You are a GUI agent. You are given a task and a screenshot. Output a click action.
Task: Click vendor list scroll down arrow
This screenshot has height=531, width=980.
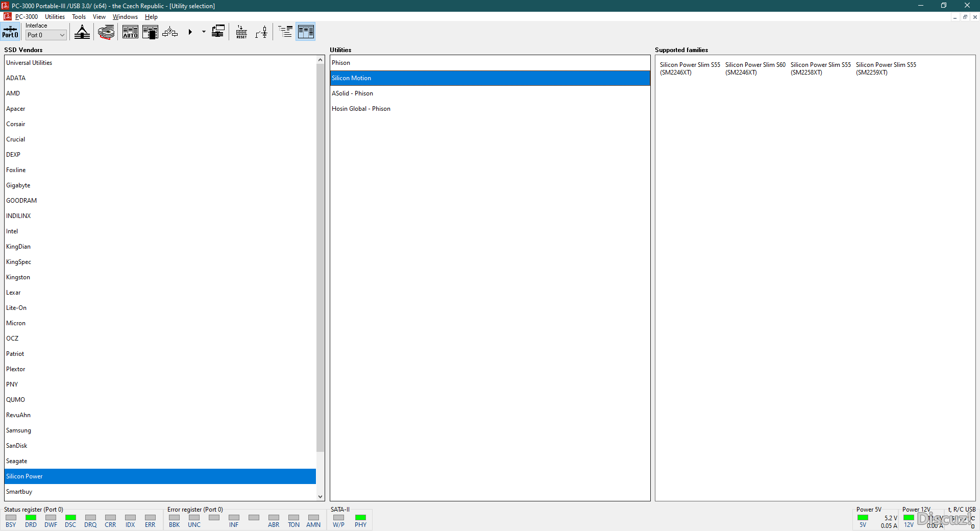tap(321, 496)
